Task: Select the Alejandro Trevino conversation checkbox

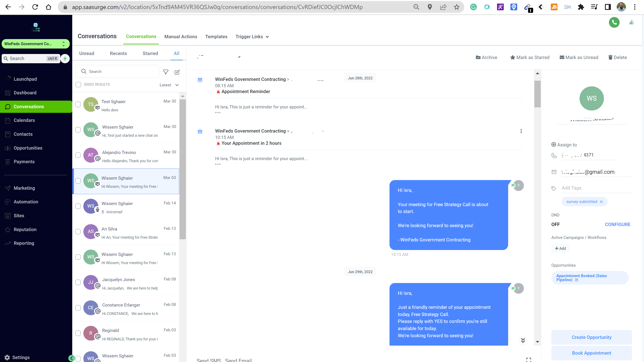Action: click(78, 155)
